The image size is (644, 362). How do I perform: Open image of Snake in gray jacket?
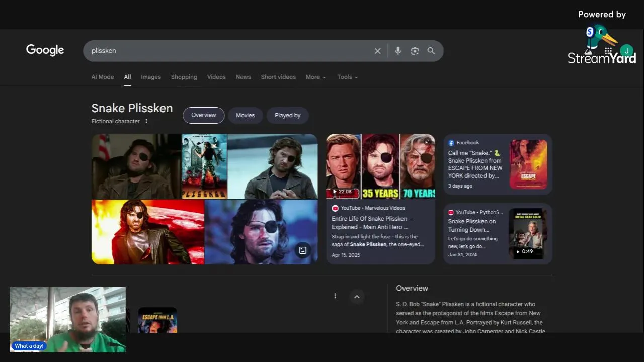point(273,166)
